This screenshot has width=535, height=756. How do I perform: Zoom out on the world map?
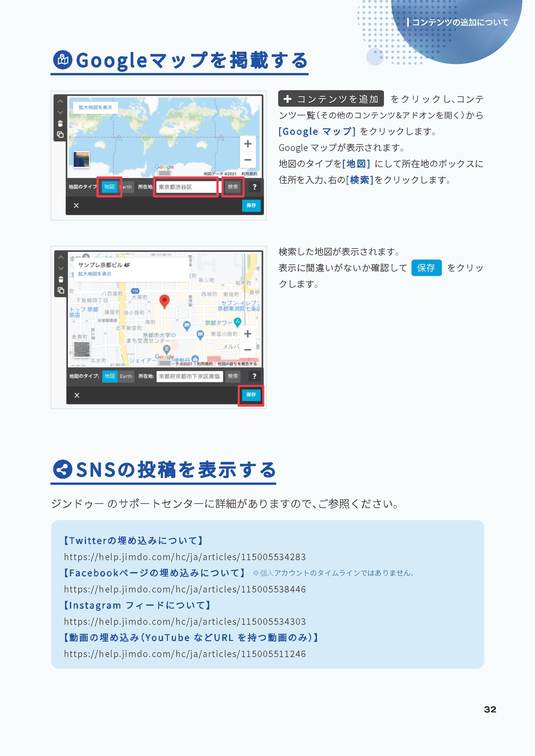[248, 159]
